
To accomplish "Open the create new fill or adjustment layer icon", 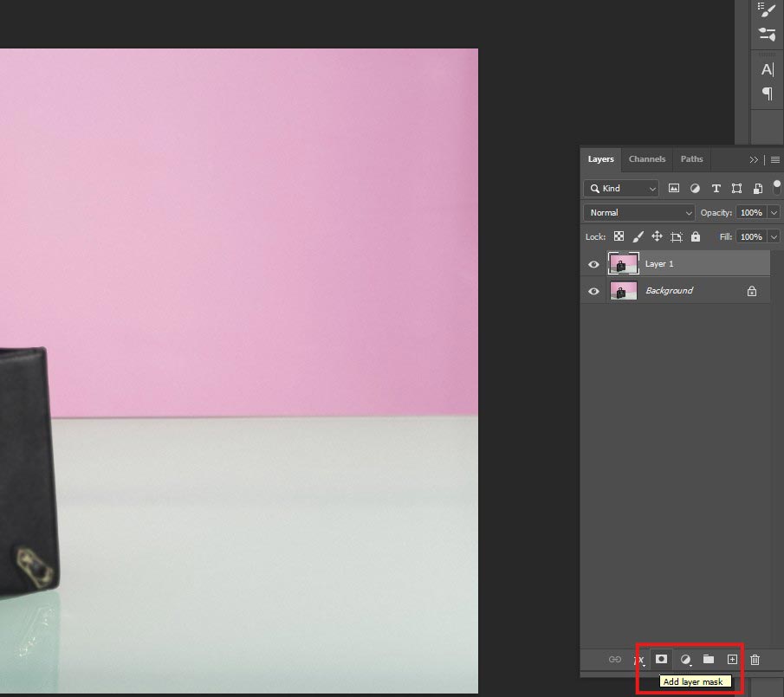I will tap(684, 659).
